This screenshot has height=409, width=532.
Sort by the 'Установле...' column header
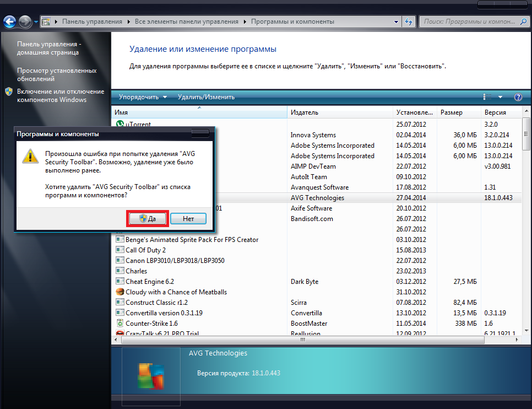(x=415, y=112)
